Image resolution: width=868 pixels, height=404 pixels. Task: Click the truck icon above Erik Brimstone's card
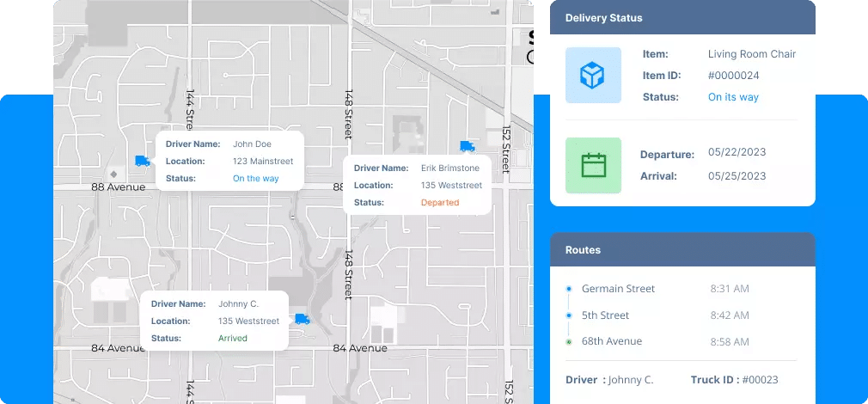468,146
